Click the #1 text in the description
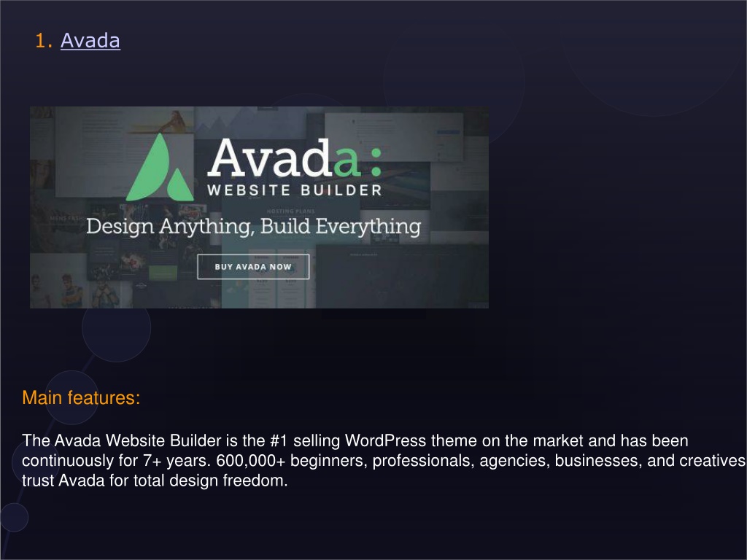The width and height of the screenshot is (747, 560). [279, 440]
